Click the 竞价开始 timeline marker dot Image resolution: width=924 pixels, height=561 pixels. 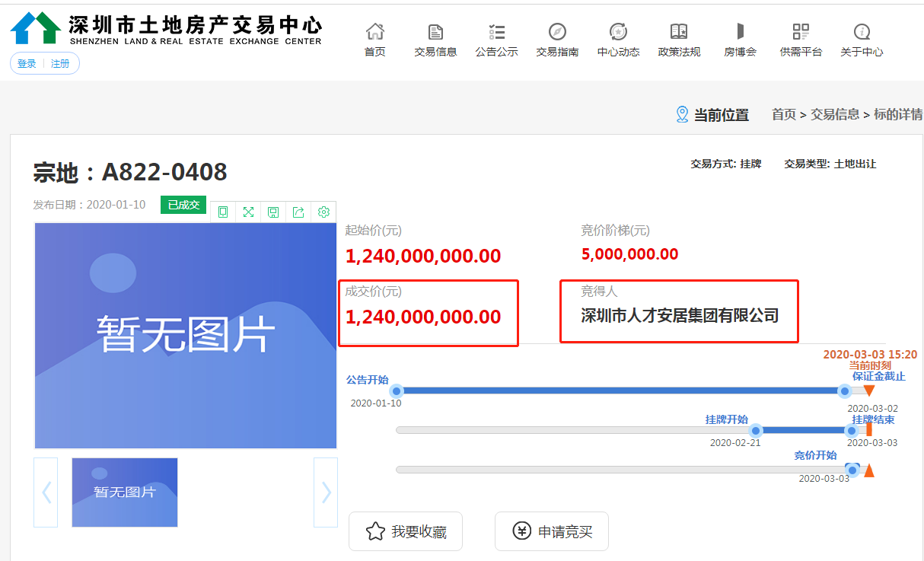(852, 470)
